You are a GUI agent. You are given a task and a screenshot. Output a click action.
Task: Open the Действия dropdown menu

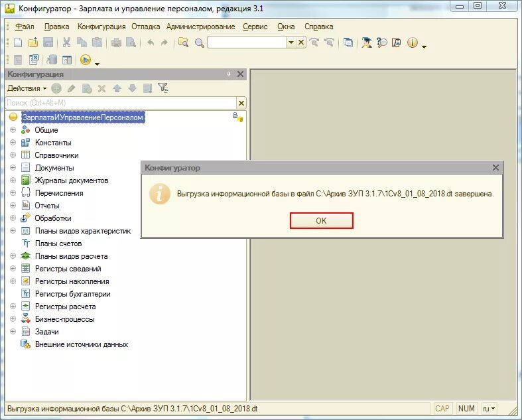click(x=27, y=88)
